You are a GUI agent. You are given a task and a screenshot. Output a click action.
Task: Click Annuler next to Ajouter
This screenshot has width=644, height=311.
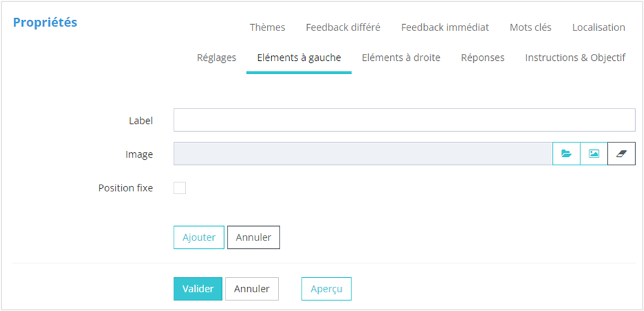253,237
